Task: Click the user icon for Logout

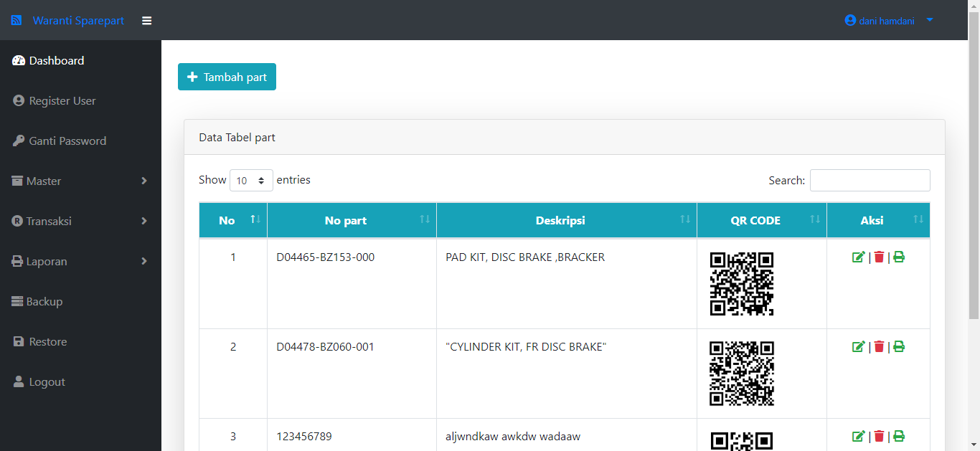Action: coord(19,382)
